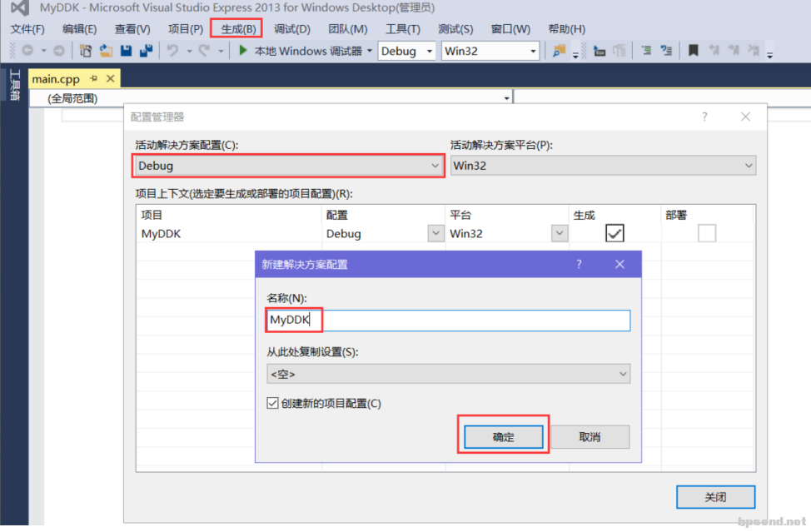811x532 pixels.
Task: Open the 调试(D) menu
Action: 291,29
